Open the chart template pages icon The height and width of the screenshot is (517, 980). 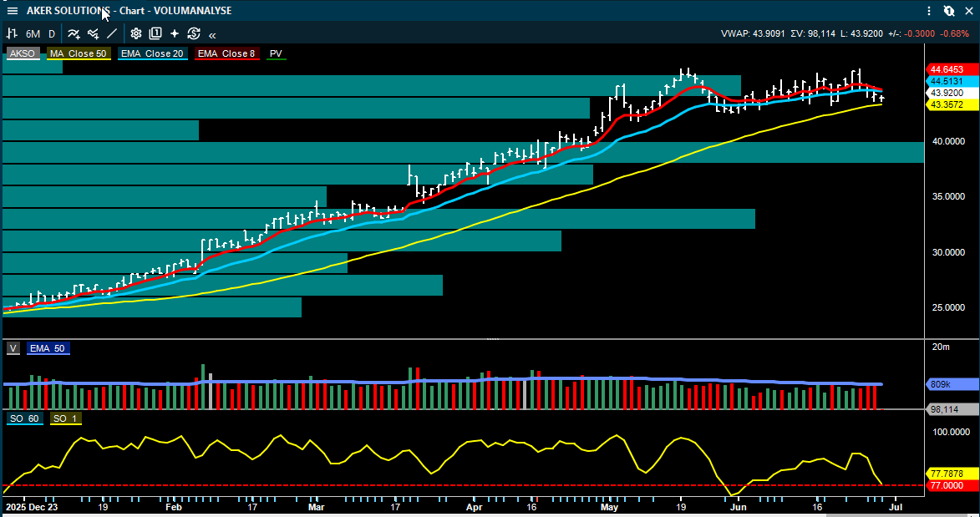[x=155, y=33]
